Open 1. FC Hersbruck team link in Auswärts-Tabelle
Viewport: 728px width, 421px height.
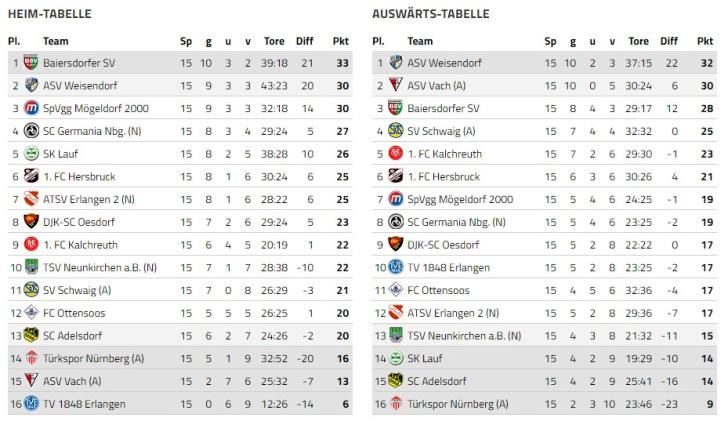(444, 176)
